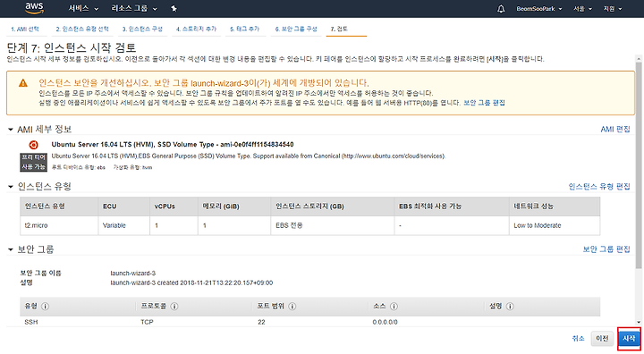
Task: Click the 프리 티어 사용 가능 badge
Action: pos(34,162)
